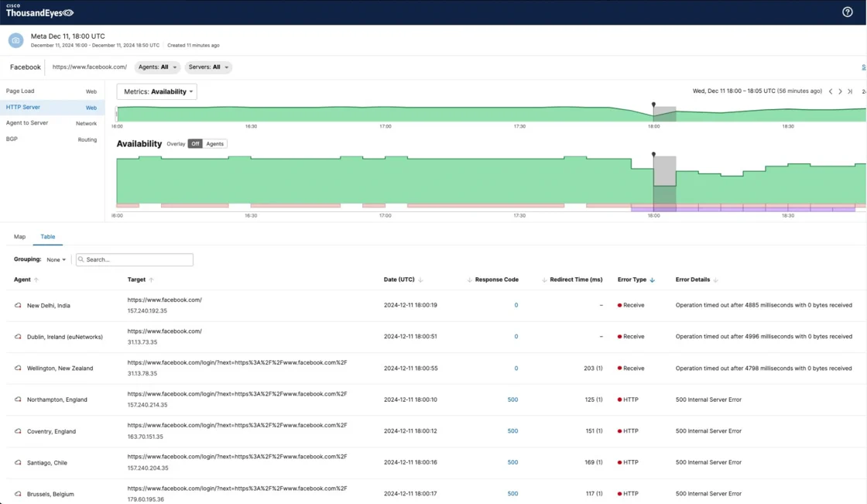The height and width of the screenshot is (504, 867).
Task: Click timeline marker on Availability chart
Action: pyautogui.click(x=653, y=155)
